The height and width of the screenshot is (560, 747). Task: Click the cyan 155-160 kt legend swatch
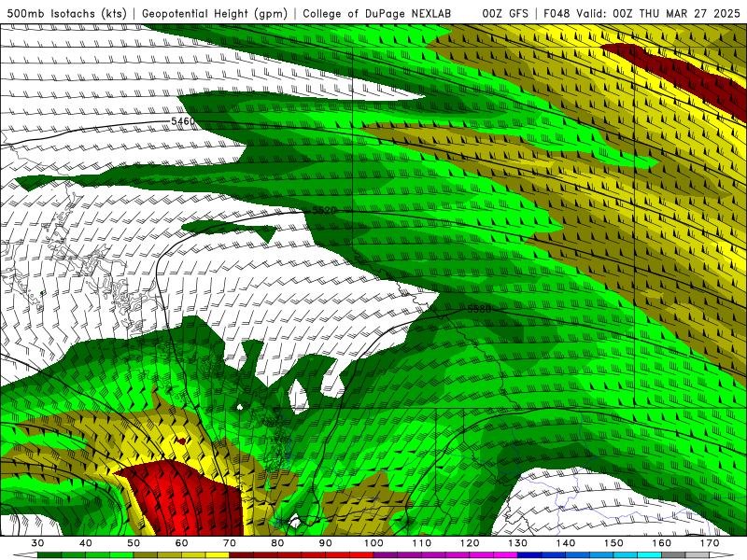click(650, 555)
